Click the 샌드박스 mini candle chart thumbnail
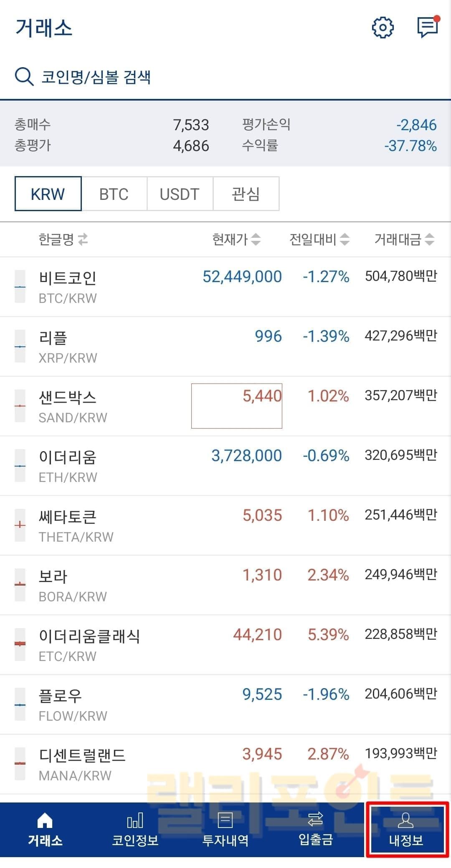Image resolution: width=451 pixels, height=868 pixels. click(20, 406)
